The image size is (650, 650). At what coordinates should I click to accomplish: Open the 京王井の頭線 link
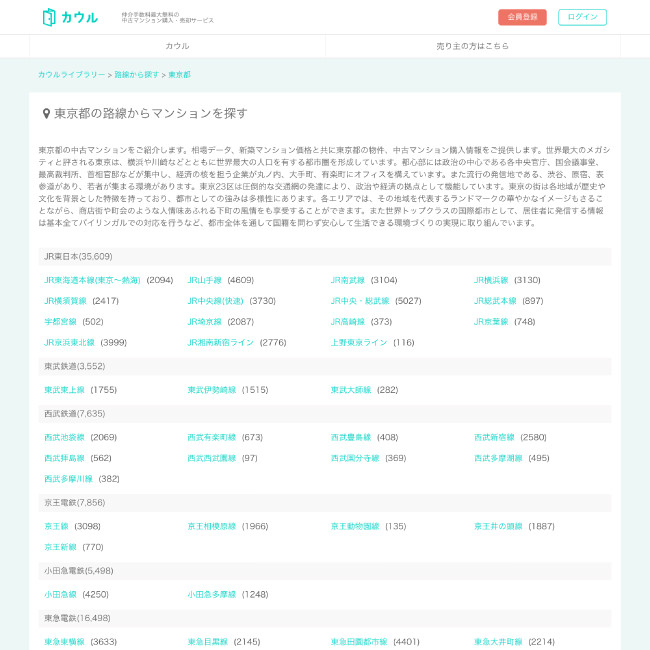(498, 526)
